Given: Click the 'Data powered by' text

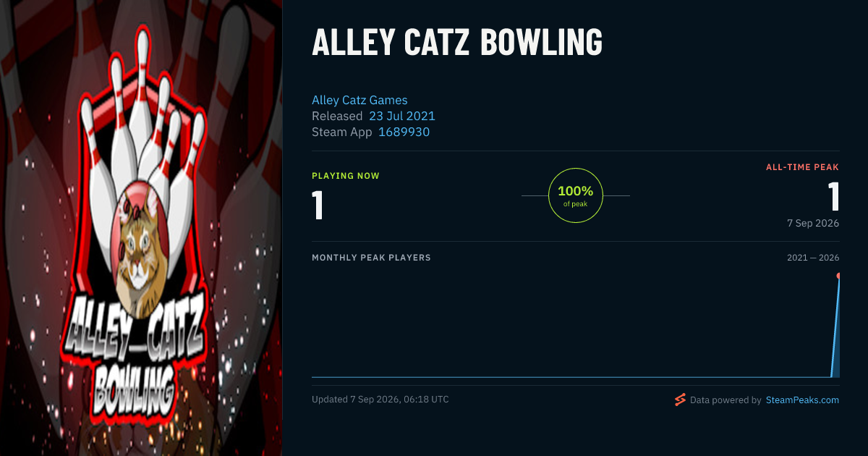Looking at the screenshot, I should point(726,400).
